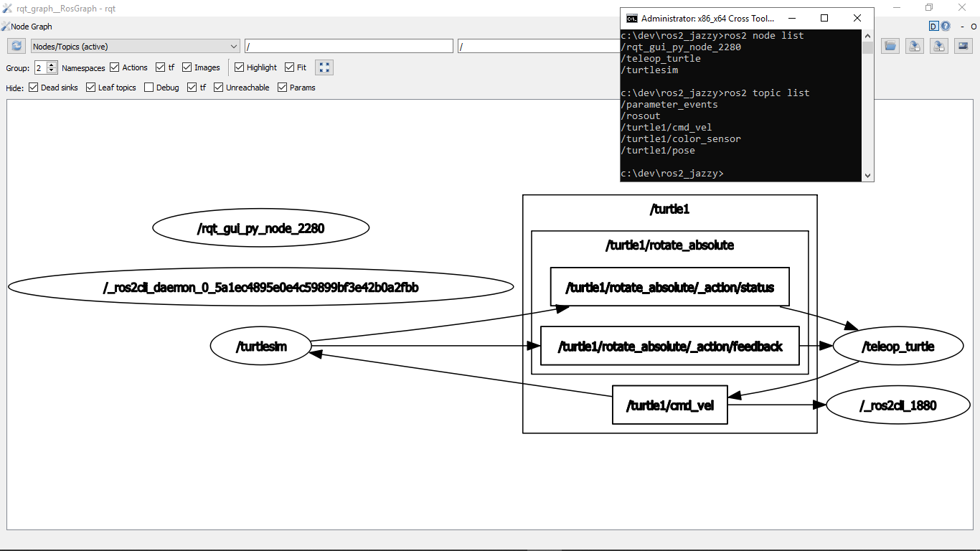Screen dimensions: 980x551
Task: Click /turtle1/pose in Command Prompt
Action: pos(658,151)
